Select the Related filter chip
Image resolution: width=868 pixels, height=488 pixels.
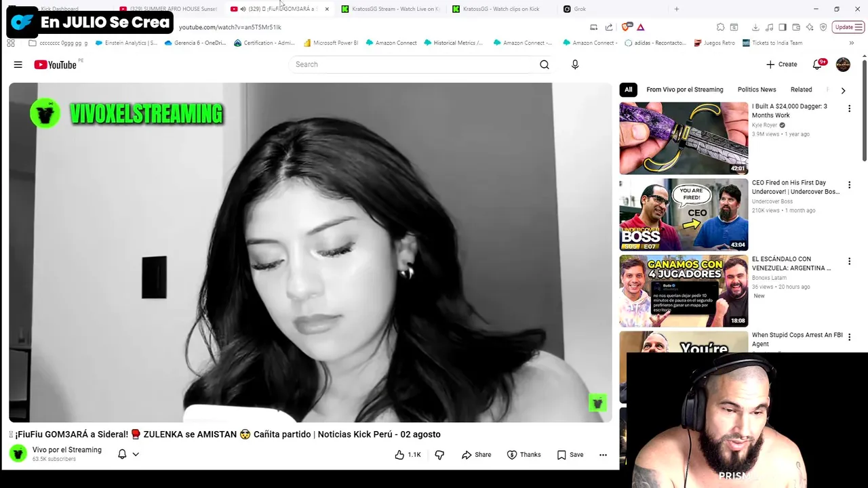point(801,89)
